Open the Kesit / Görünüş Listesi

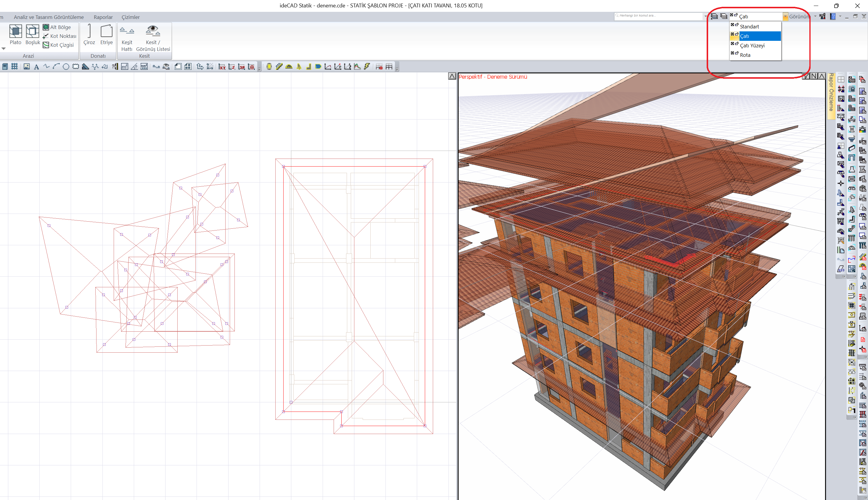coord(153,38)
